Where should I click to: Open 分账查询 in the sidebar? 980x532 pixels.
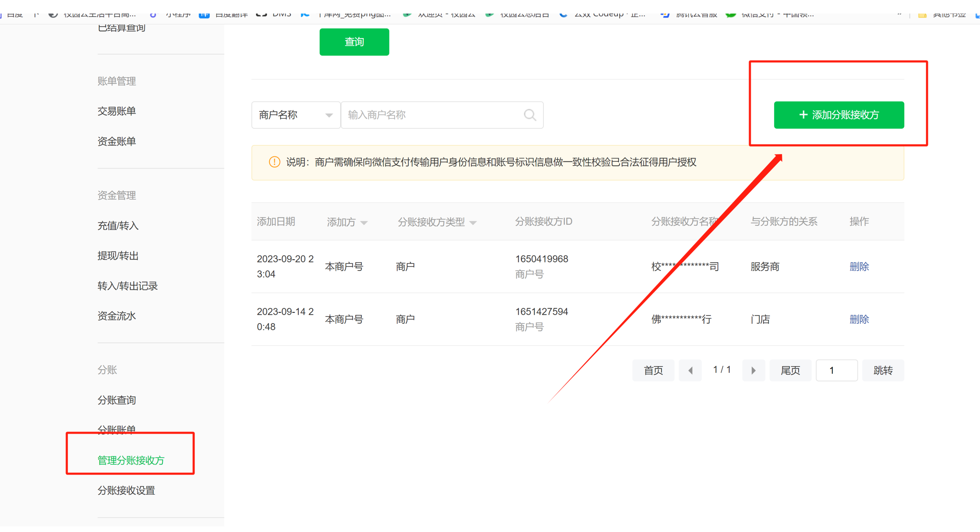pyautogui.click(x=116, y=400)
